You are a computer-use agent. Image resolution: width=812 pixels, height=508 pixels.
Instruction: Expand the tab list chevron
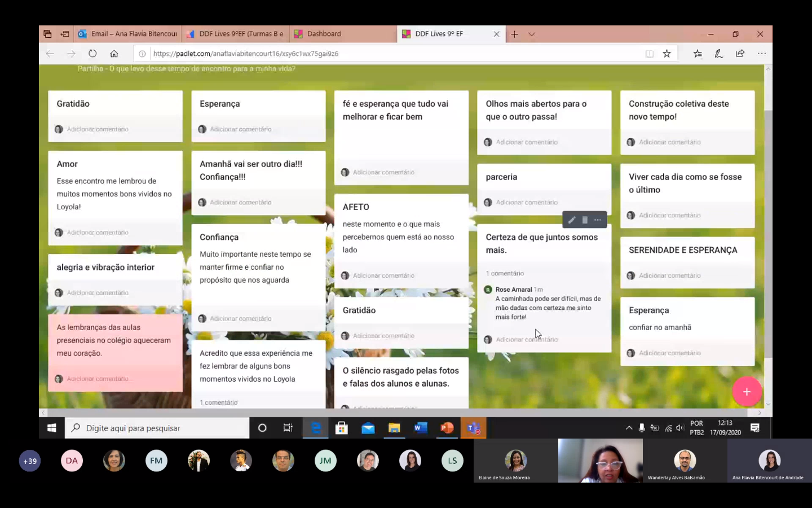[532, 34]
